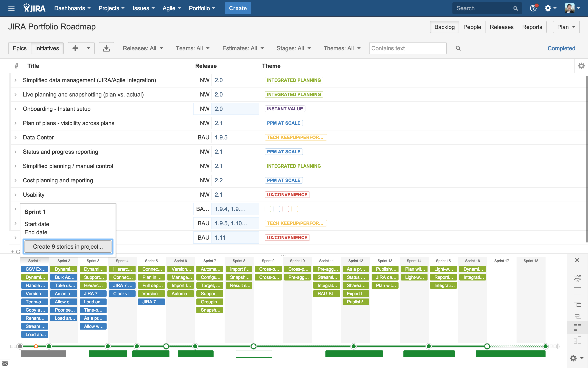Viewport: 588px width, 368px height.
Task: Select the text document schedule view icon
Action: point(577,291)
